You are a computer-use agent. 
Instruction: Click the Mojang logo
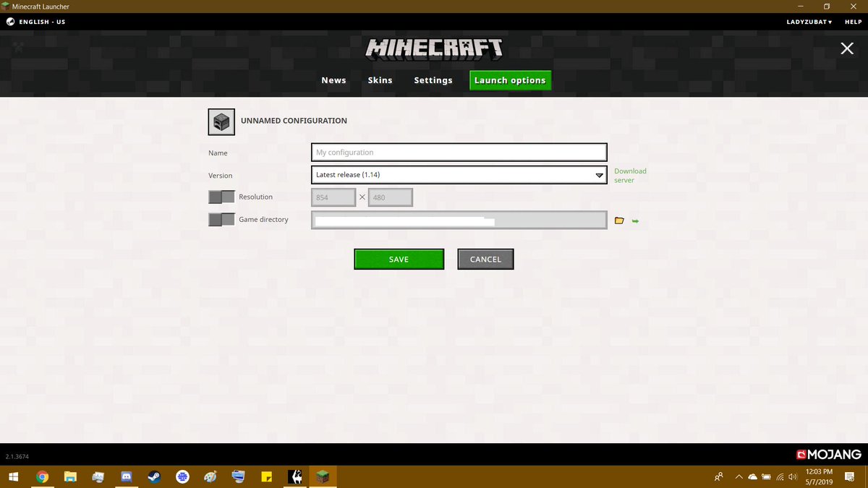pyautogui.click(x=829, y=455)
